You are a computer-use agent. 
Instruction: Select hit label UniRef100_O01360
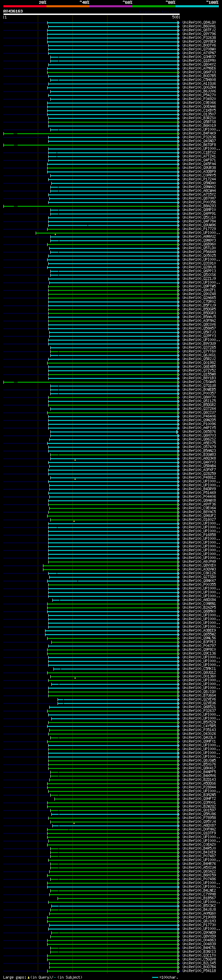[x=199, y=677]
